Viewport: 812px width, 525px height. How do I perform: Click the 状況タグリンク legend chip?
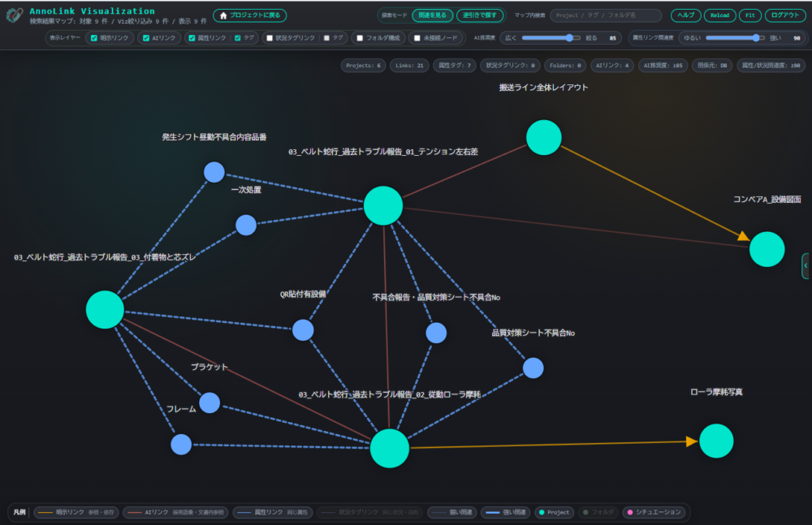point(369,512)
